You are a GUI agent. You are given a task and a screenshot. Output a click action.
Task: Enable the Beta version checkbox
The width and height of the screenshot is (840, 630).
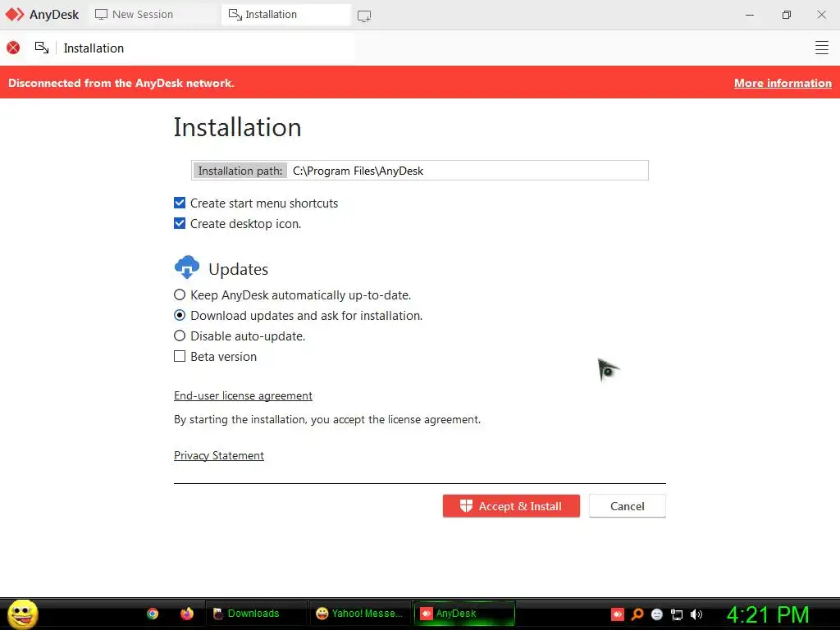pos(180,356)
